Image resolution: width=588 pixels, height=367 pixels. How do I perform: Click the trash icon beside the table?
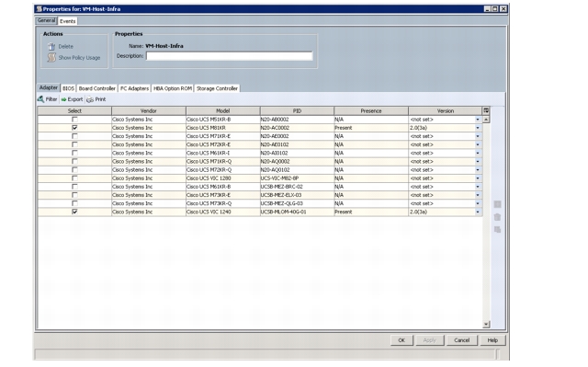tap(497, 217)
